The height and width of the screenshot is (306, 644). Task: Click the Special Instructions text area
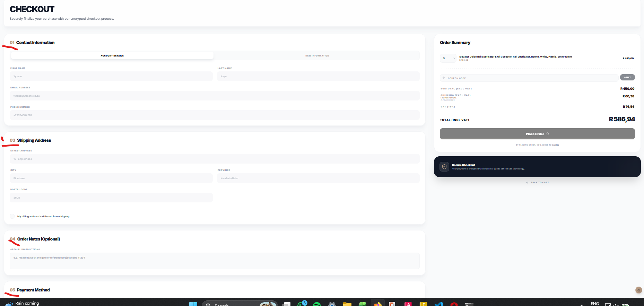pyautogui.click(x=215, y=261)
